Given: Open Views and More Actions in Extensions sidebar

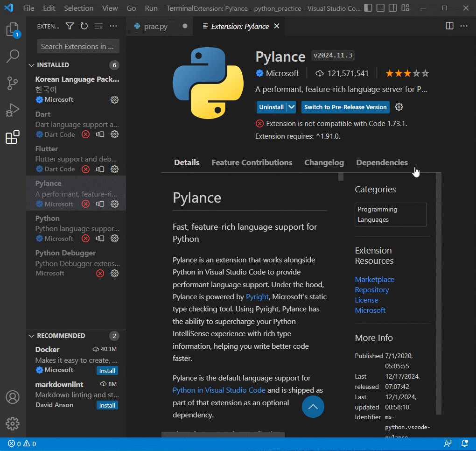Looking at the screenshot, I should [x=113, y=26].
